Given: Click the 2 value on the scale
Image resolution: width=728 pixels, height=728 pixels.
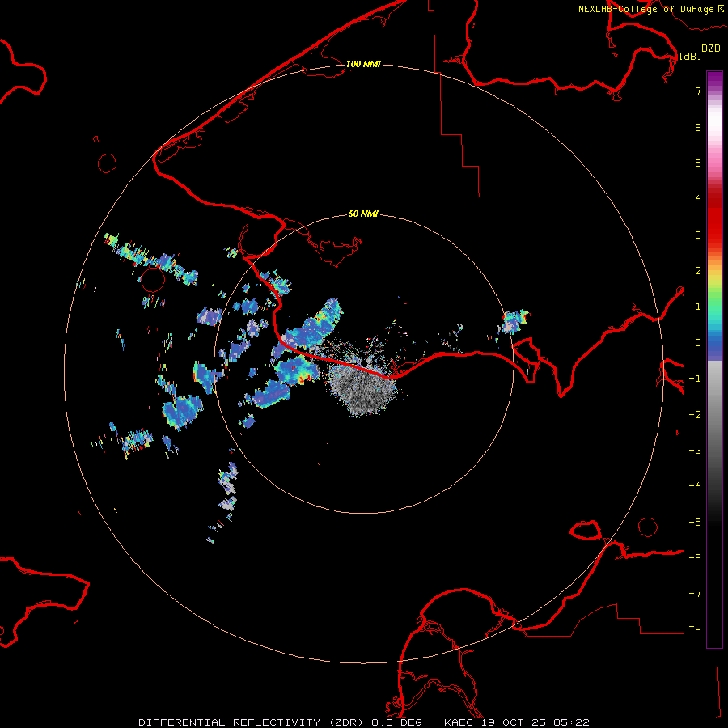Looking at the screenshot, I should click(698, 271).
